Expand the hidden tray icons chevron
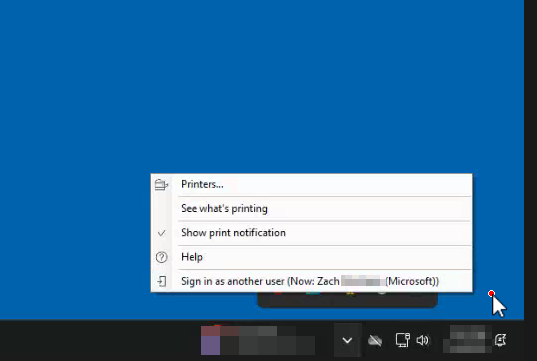This screenshot has height=361, width=537. tap(347, 340)
